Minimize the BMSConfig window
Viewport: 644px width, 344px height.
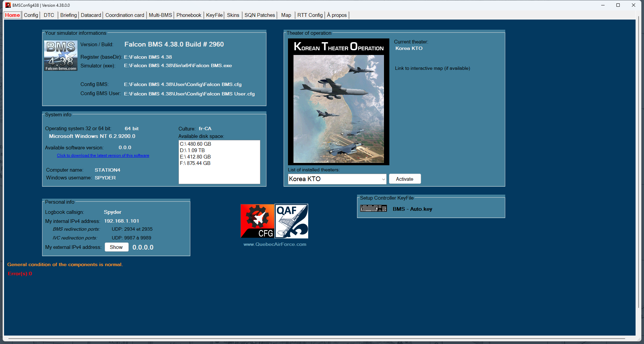603,5
